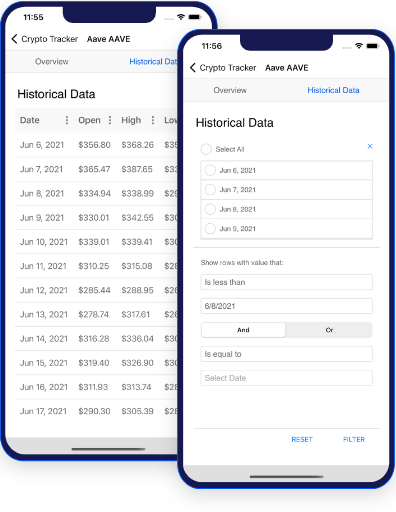The image size is (396, 512).
Task: Open the 'Is equal to' operator dropdown
Action: pos(286,354)
